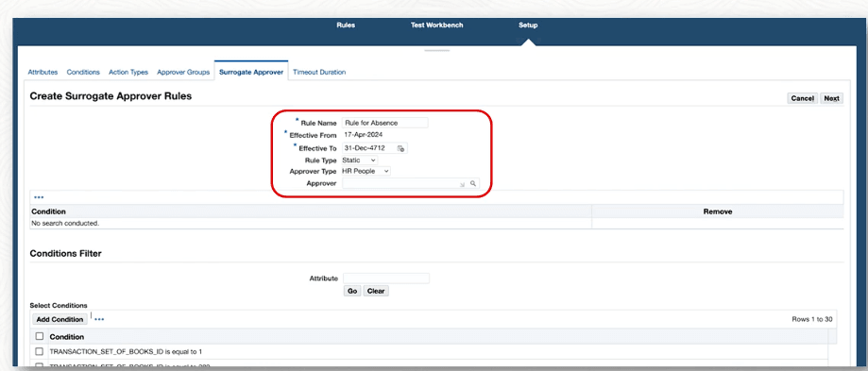Image resolution: width=868 pixels, height=371 pixels.
Task: Click the Condition header in Select Conditions table
Action: 67,337
